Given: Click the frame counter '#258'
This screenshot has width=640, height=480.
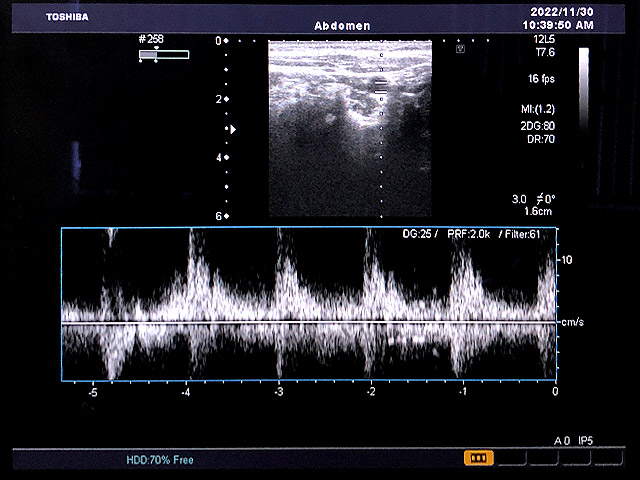Looking at the screenshot, I should [151, 39].
